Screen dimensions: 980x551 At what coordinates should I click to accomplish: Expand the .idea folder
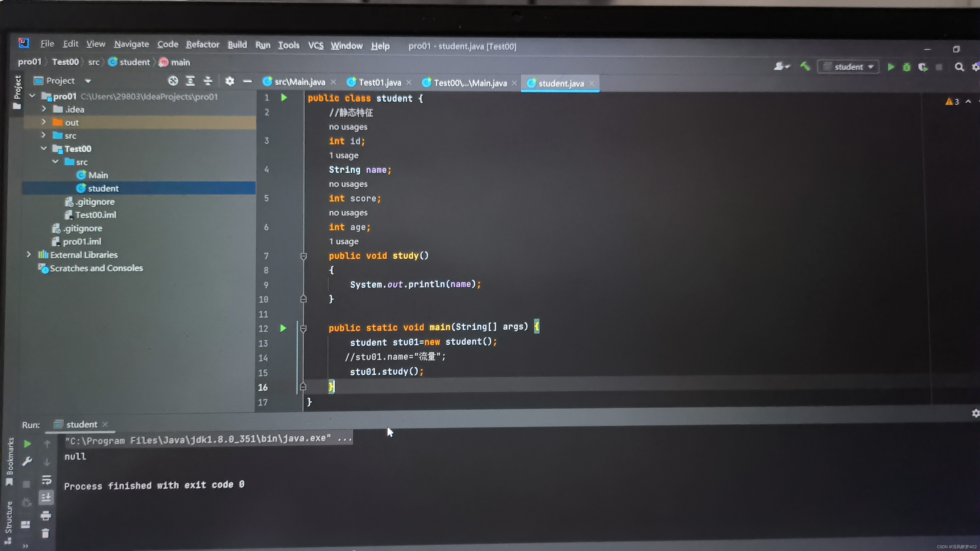pos(44,109)
